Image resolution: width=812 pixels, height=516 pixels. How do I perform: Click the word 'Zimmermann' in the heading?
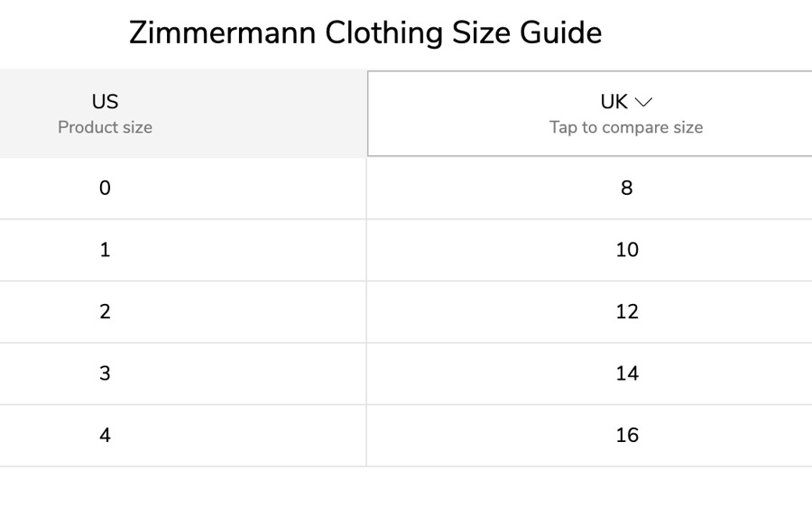click(223, 32)
